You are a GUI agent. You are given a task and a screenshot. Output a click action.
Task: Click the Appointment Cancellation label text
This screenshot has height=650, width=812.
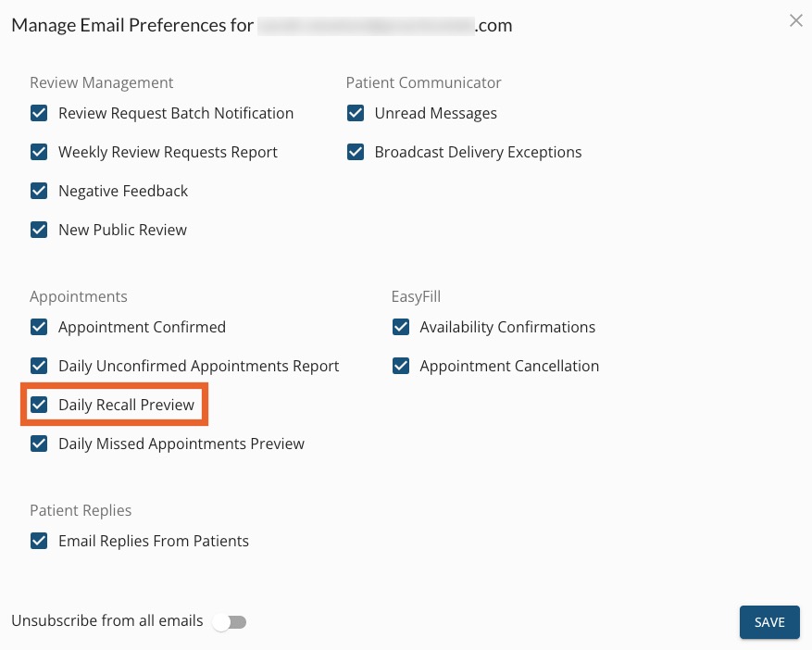pos(509,366)
